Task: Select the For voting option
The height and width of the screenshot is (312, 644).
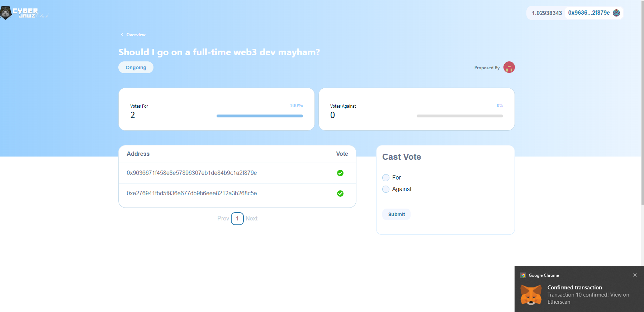Action: 386,177
